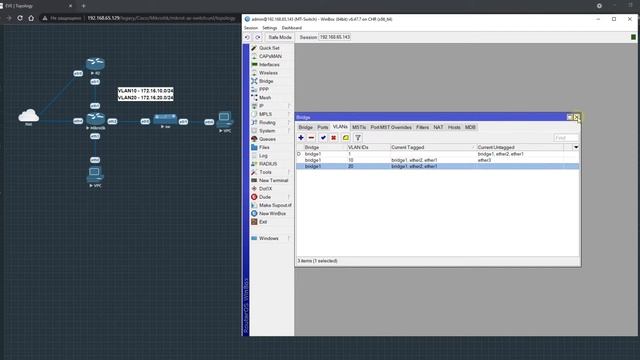The image size is (640, 360).
Task: Open Quick Set in WinBox sidebar
Action: (x=269, y=48)
